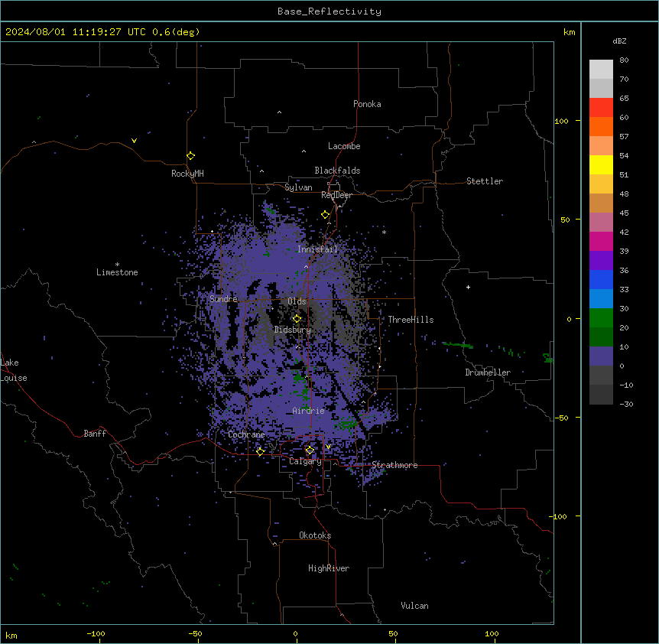The width and height of the screenshot is (659, 644).
Task: Click the RockyMH label
Action: click(187, 174)
